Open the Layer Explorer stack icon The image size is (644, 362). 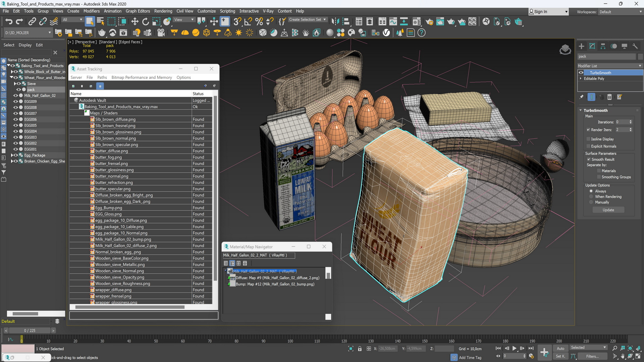pos(57,321)
